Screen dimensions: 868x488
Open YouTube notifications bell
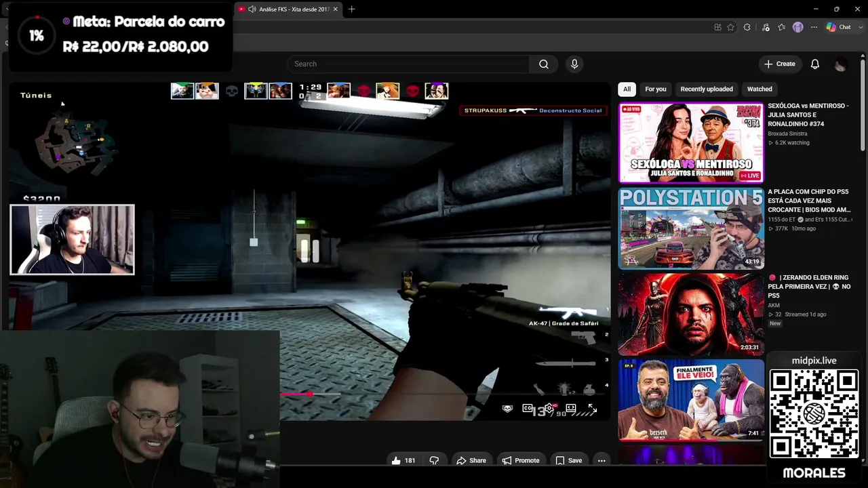pyautogui.click(x=815, y=64)
